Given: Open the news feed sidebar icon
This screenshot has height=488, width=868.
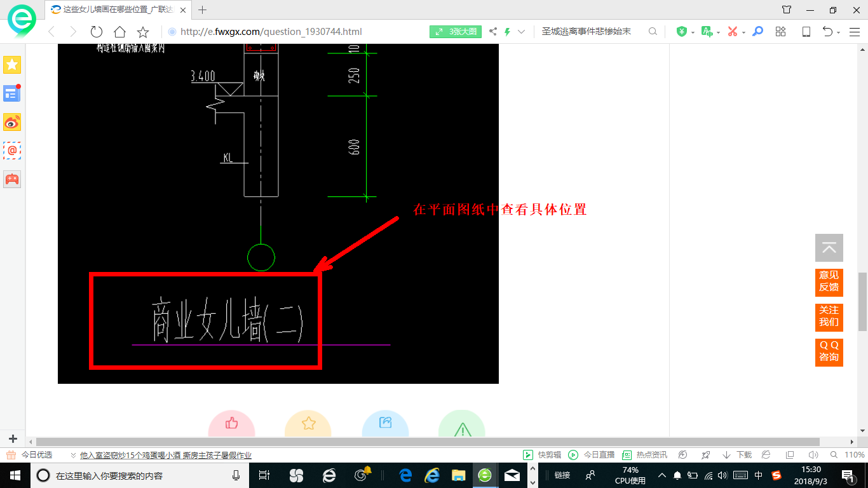Looking at the screenshot, I should pos(12,93).
